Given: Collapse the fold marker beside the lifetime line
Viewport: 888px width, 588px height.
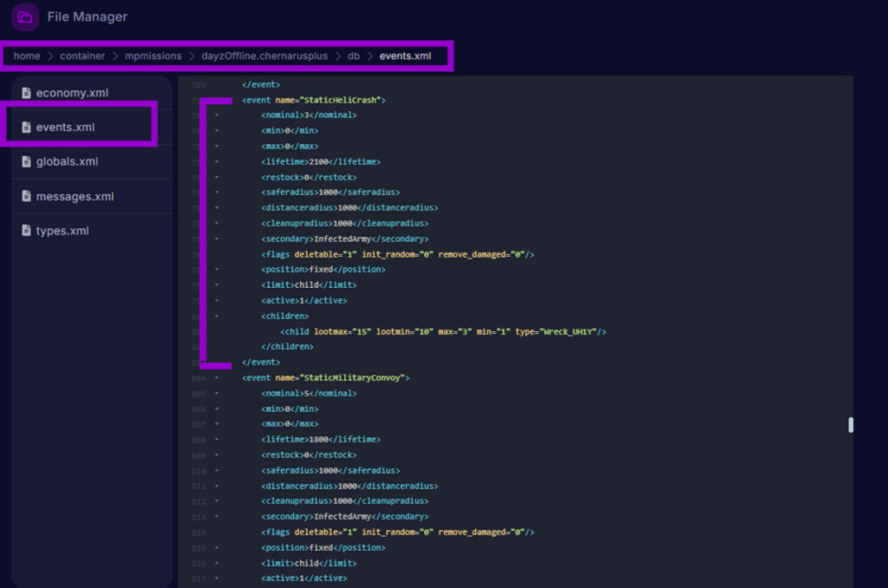Looking at the screenshot, I should click(x=216, y=161).
